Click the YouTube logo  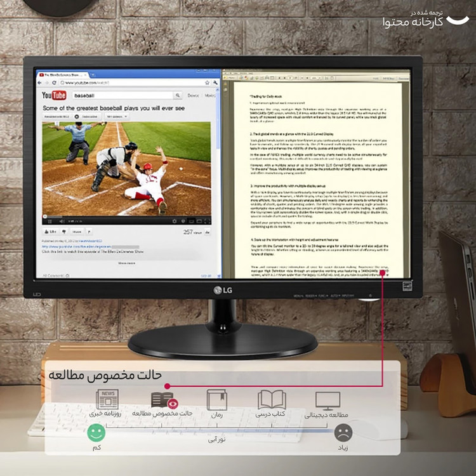pos(54,96)
